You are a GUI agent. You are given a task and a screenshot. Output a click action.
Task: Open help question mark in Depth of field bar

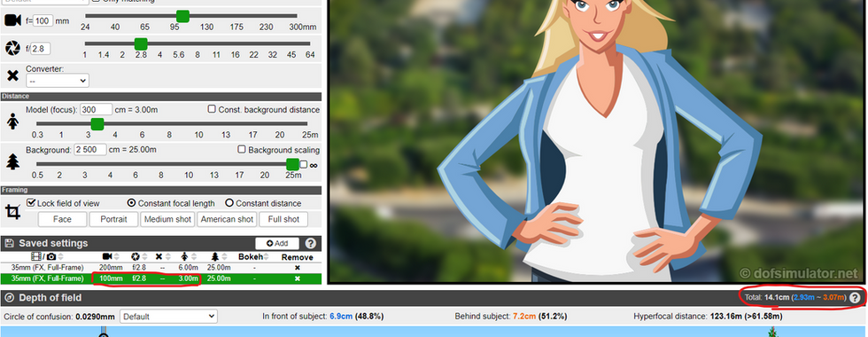tap(855, 298)
